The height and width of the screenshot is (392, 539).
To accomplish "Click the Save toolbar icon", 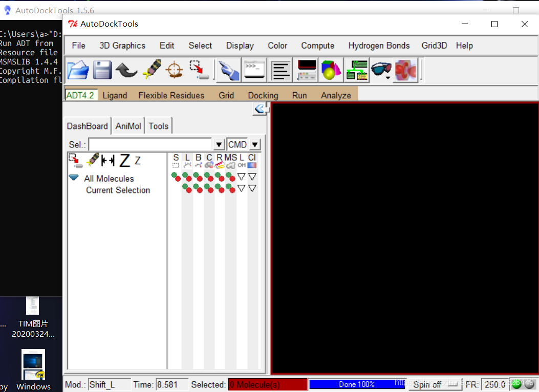I will click(x=102, y=70).
